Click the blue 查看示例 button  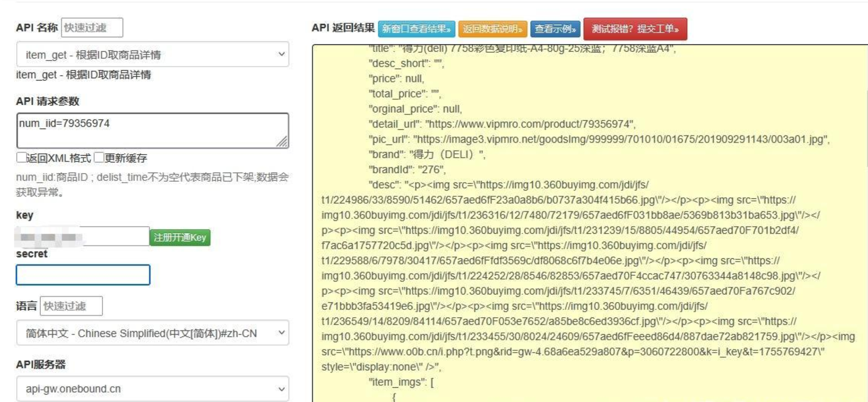pos(555,29)
